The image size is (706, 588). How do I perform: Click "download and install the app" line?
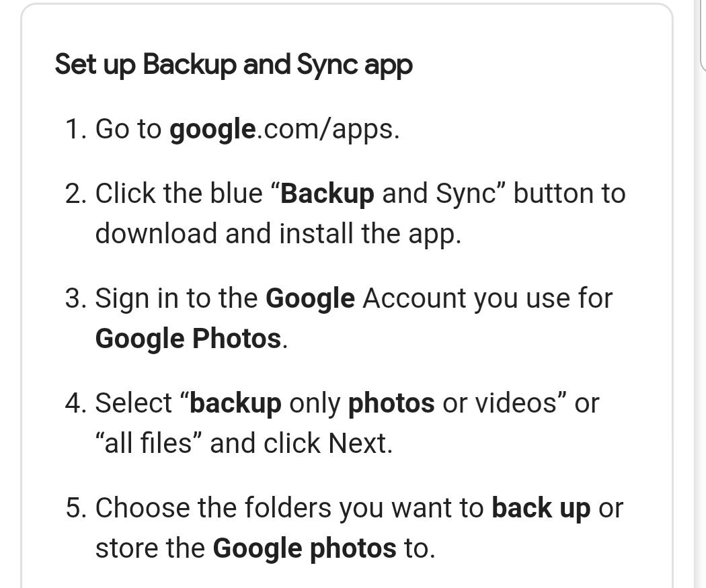tap(278, 234)
